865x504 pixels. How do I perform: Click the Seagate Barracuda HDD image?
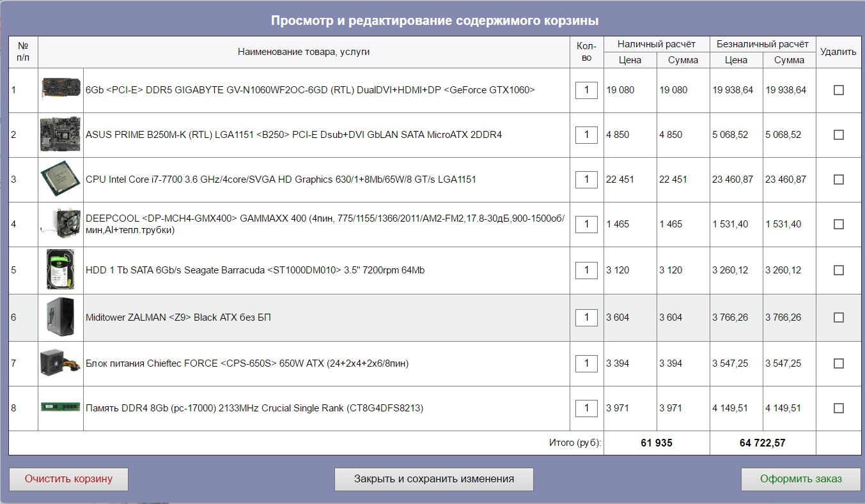coord(61,270)
